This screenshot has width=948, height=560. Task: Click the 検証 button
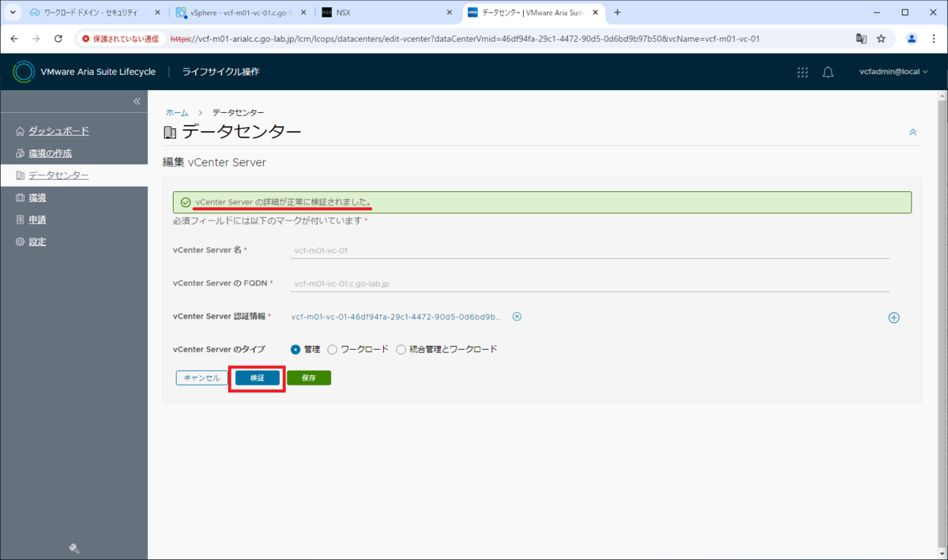coord(258,378)
